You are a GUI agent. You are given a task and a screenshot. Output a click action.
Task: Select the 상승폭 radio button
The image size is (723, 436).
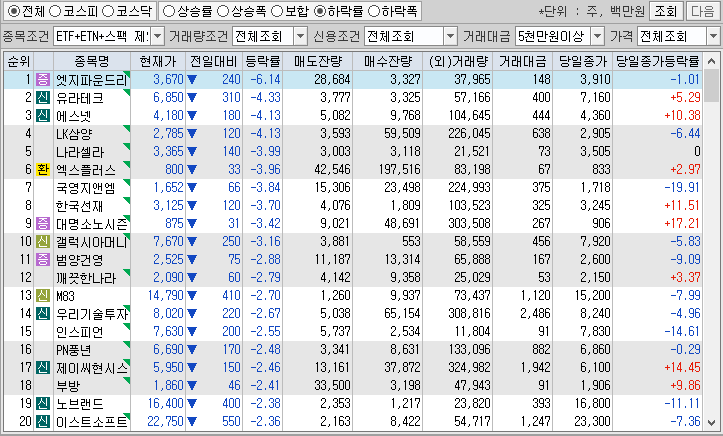click(x=223, y=11)
